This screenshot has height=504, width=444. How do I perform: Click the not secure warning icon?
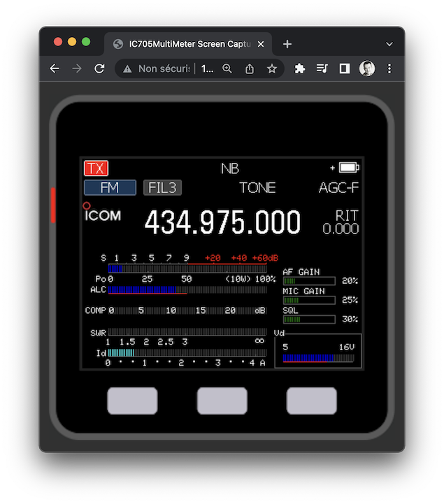point(127,69)
